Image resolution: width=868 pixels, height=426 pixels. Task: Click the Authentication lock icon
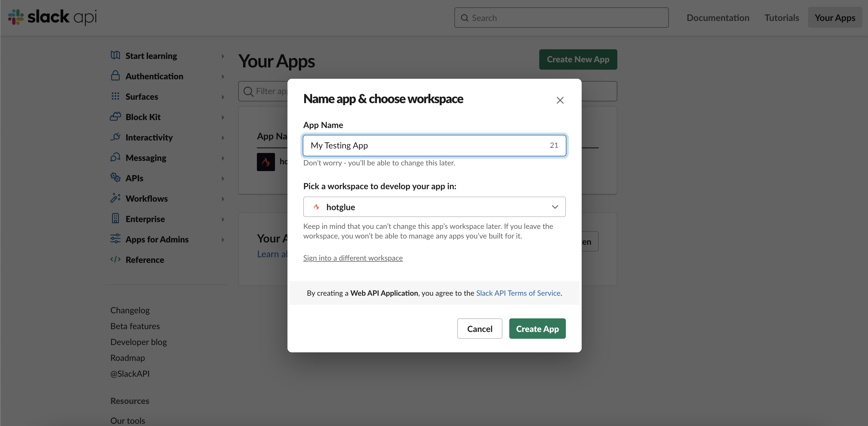coord(115,76)
